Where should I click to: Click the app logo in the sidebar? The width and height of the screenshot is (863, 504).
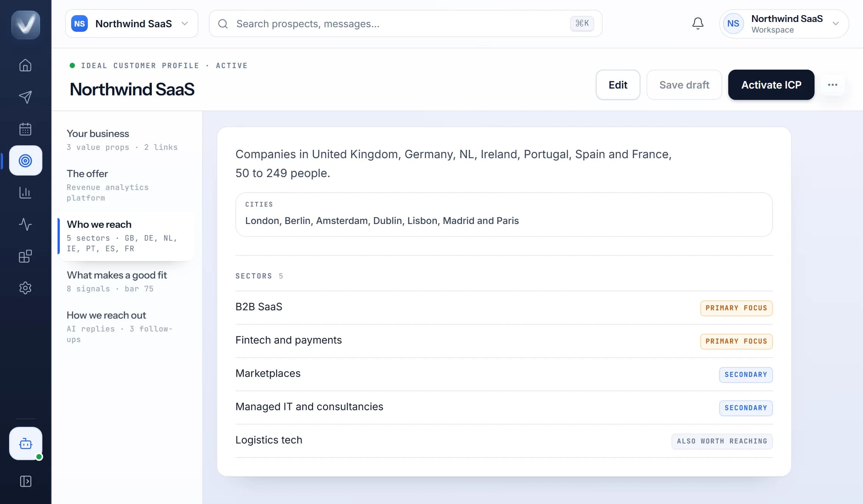26,25
